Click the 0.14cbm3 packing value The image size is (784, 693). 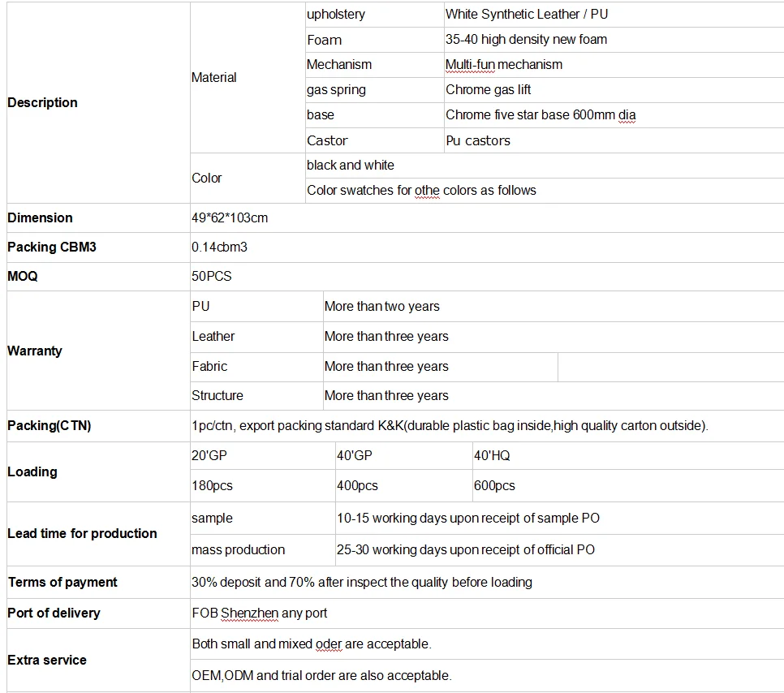[219, 247]
